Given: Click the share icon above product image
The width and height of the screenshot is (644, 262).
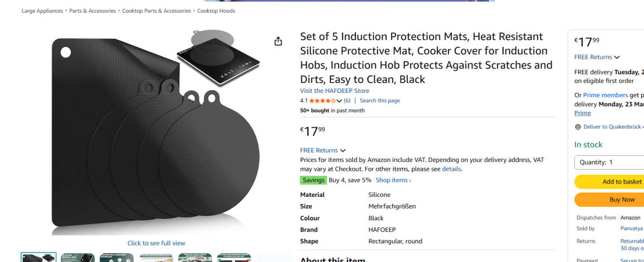Looking at the screenshot, I should [278, 42].
